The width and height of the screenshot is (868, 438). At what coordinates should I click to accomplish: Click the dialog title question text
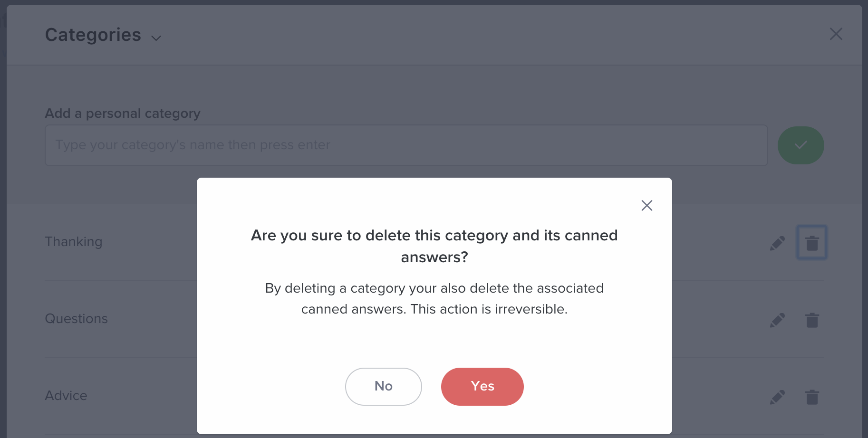pyautogui.click(x=434, y=246)
